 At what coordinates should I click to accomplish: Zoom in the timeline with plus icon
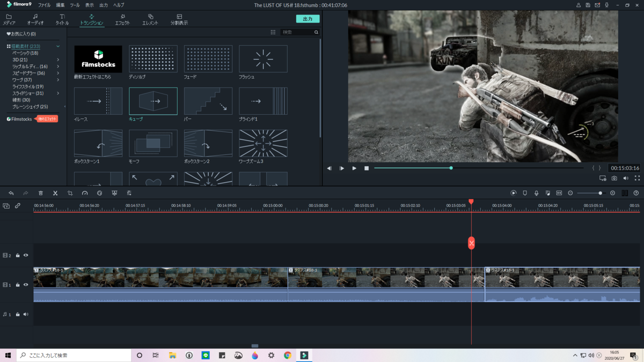tap(613, 193)
